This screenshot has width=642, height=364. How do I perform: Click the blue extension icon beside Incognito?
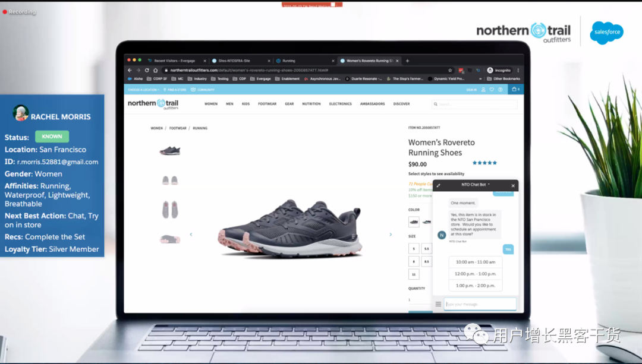(478, 70)
